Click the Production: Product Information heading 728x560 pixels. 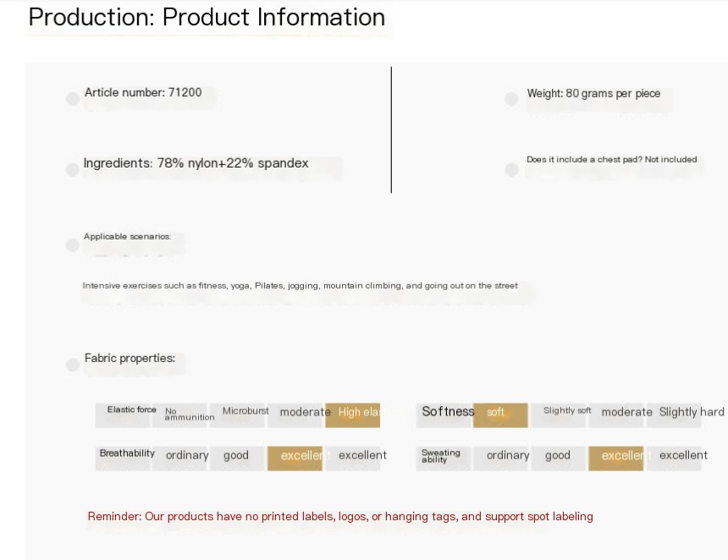pyautogui.click(x=207, y=18)
